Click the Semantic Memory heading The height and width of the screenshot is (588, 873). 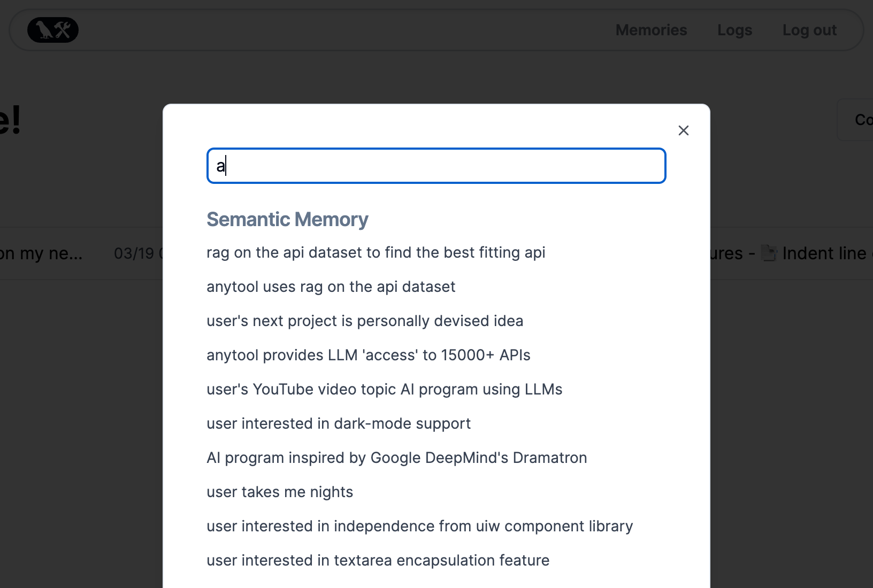click(287, 219)
